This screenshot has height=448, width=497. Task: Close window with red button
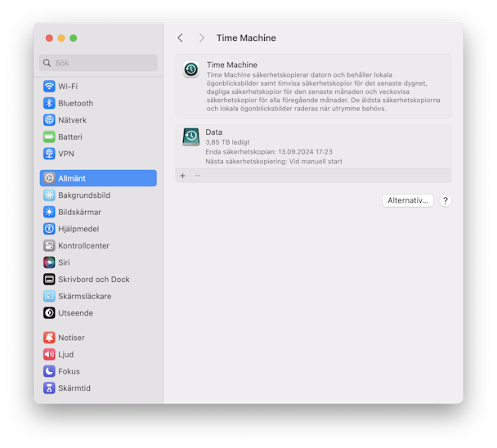[x=49, y=38]
